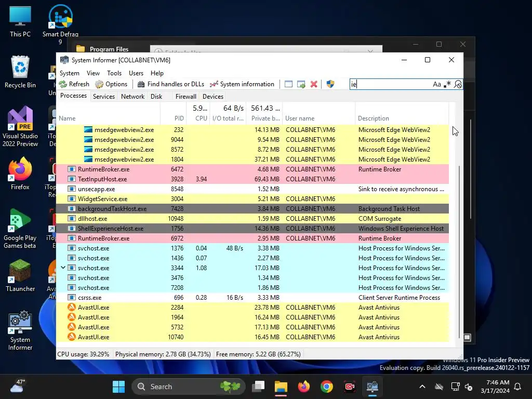532x399 pixels.
Task: Select the ShellExperienceHost.exe process
Action: tap(252, 229)
